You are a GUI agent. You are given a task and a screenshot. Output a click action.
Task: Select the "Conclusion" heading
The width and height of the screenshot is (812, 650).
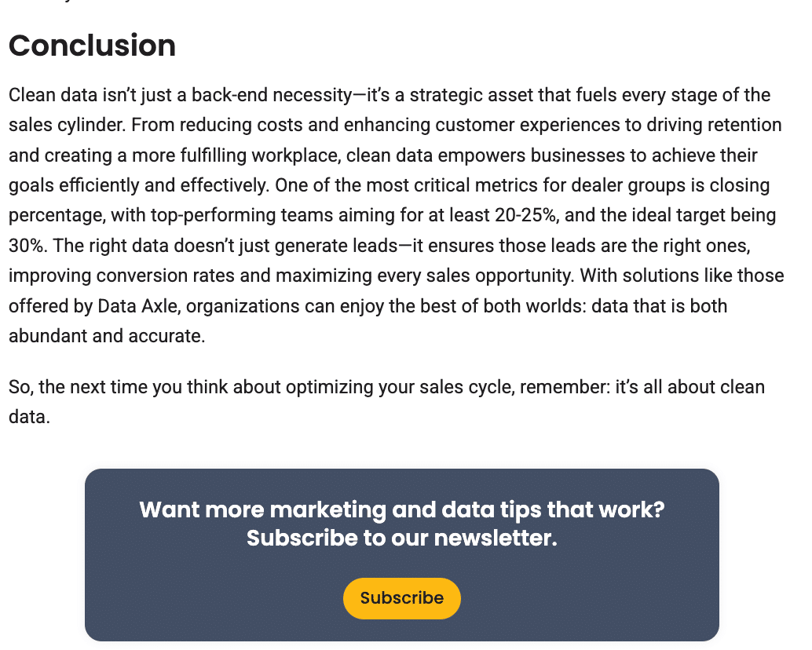tap(91, 46)
